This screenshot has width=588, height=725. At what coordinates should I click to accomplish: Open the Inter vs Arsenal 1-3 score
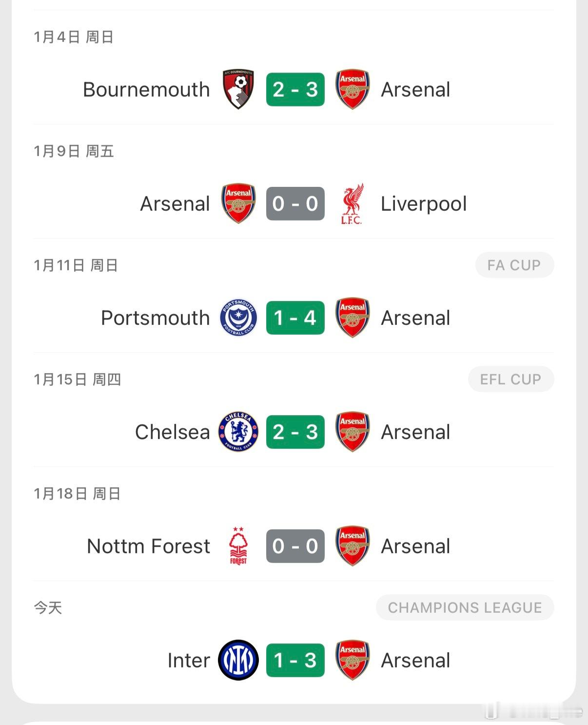point(295,660)
